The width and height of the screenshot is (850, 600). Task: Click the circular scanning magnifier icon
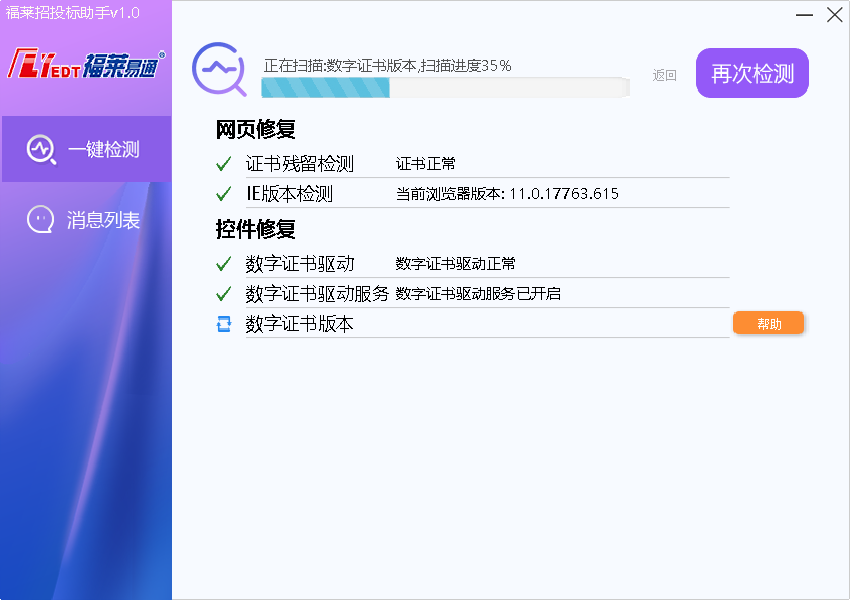219,72
